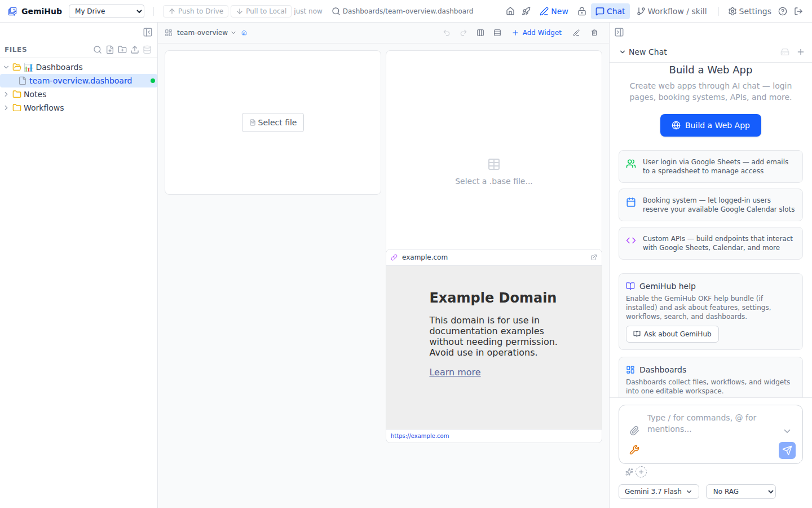Viewport: 812px width, 508px height.
Task: Expand the Notes folder chevron
Action: tap(6, 94)
